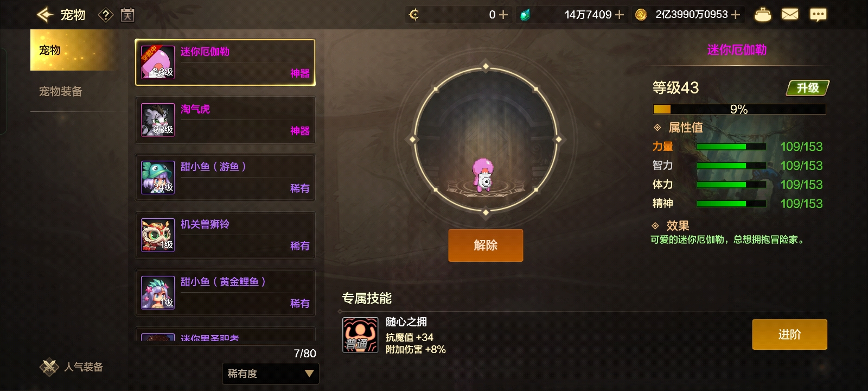Click the 随心之拥 skill icon

point(360,335)
